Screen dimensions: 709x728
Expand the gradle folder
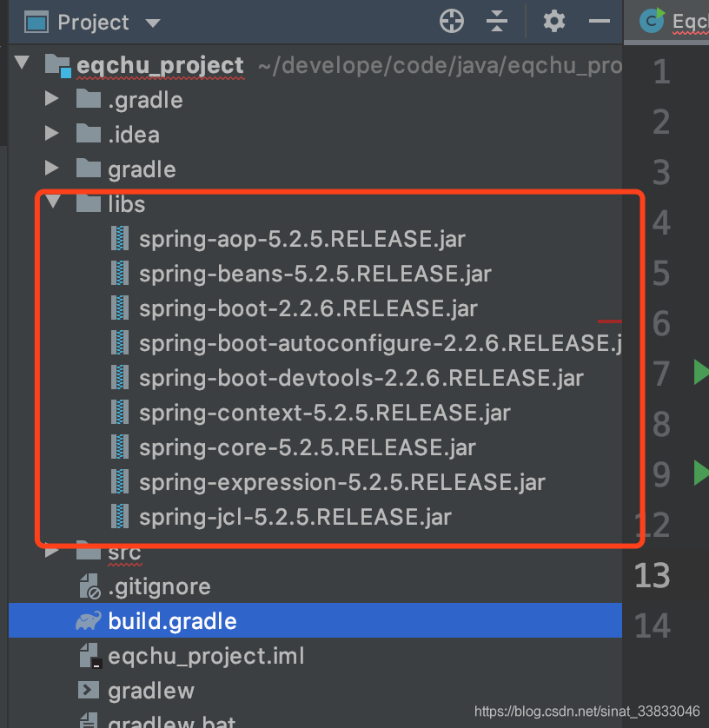pyautogui.click(x=51, y=168)
